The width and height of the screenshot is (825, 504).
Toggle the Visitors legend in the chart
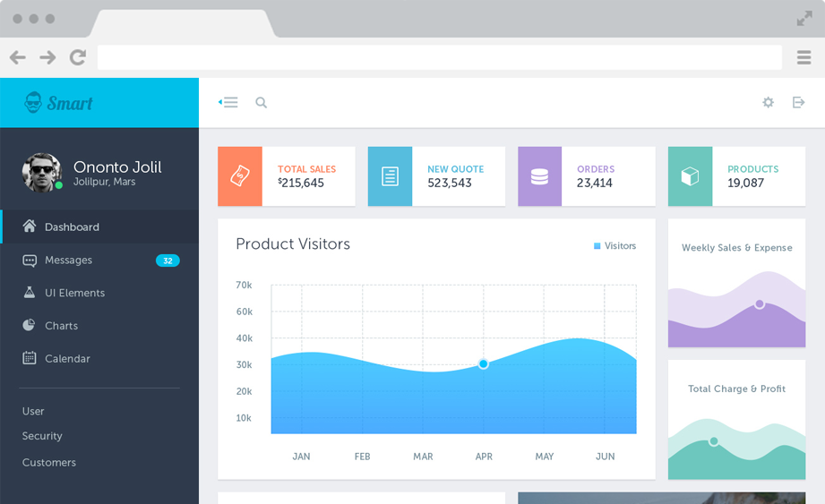[x=615, y=246]
